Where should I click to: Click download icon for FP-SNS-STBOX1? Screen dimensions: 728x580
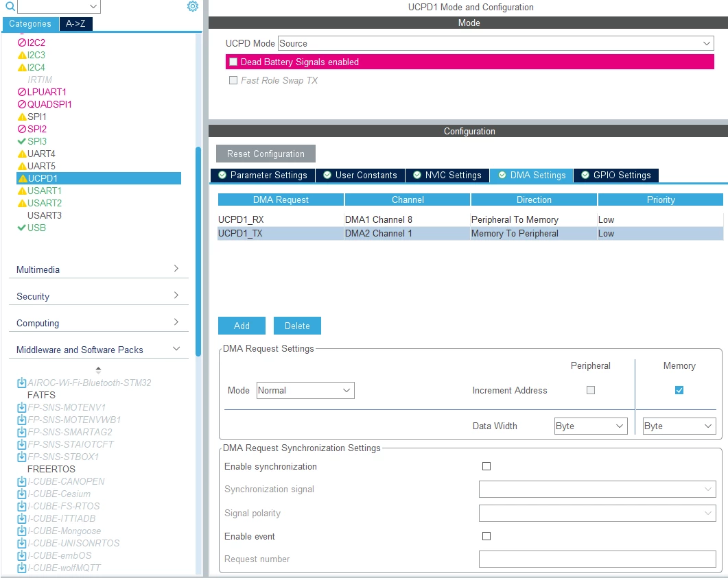click(x=21, y=457)
